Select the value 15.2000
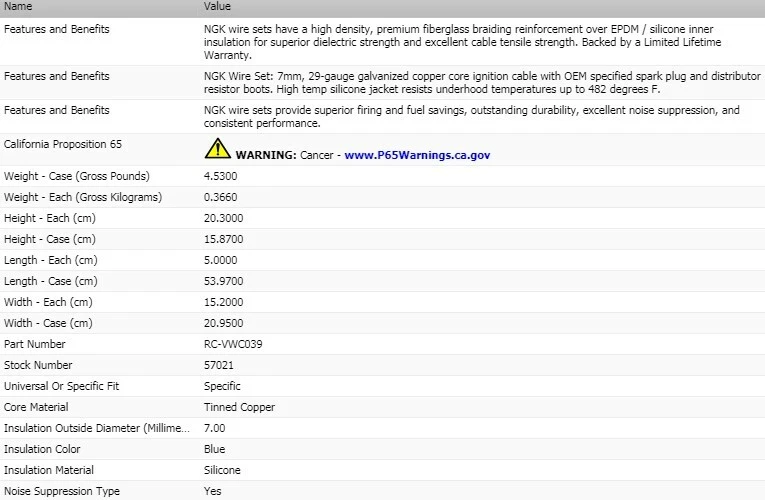 pos(223,302)
